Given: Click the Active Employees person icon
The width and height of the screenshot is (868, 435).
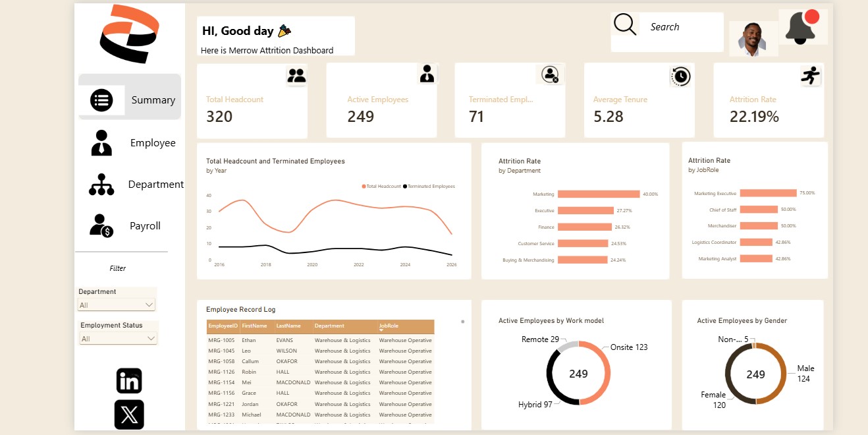Looking at the screenshot, I should (x=427, y=74).
